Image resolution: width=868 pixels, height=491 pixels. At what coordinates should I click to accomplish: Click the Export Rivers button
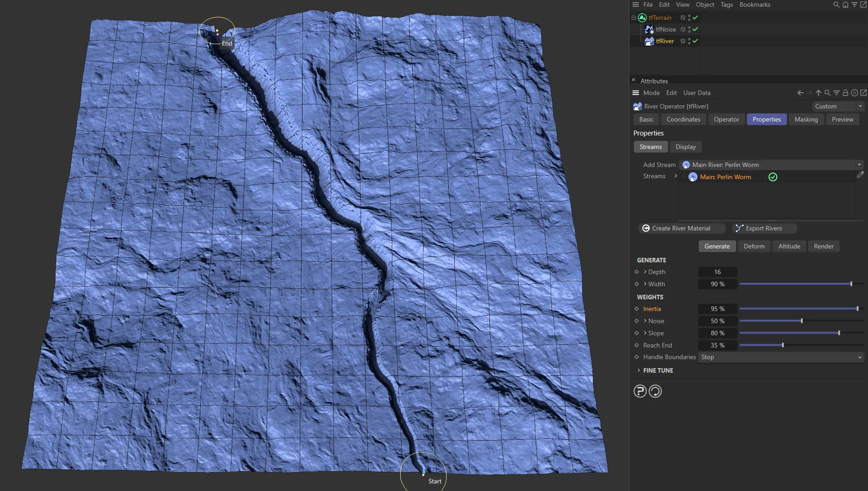point(763,228)
